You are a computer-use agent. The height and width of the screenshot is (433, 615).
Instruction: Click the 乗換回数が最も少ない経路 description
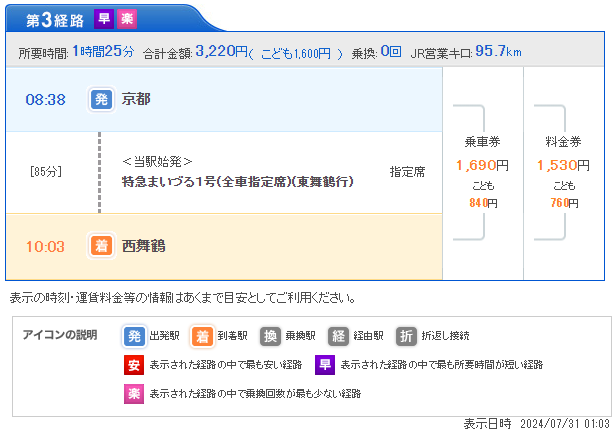255,393
